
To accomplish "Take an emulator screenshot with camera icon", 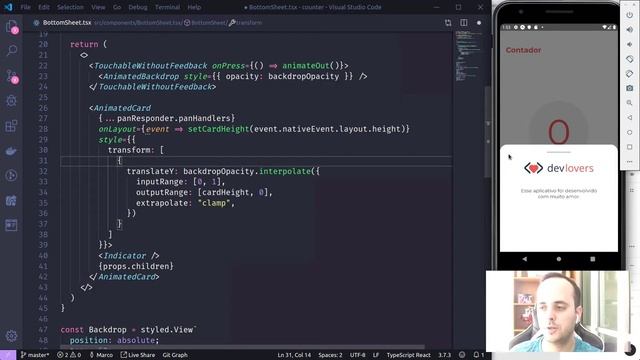I will 629,88.
